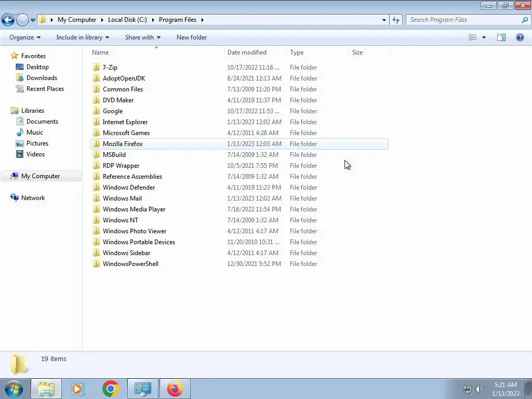Viewport: 532px width, 399px height.
Task: Click the volume speaker tray icon
Action: pyautogui.click(x=479, y=389)
